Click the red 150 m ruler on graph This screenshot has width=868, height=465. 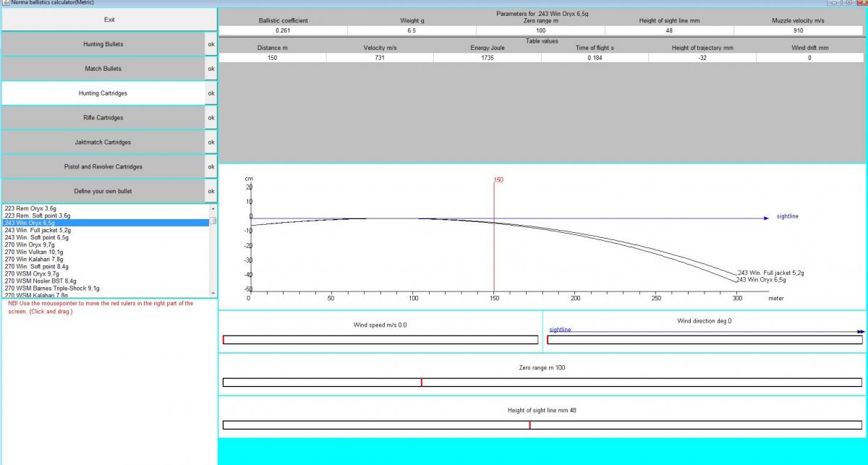494,239
